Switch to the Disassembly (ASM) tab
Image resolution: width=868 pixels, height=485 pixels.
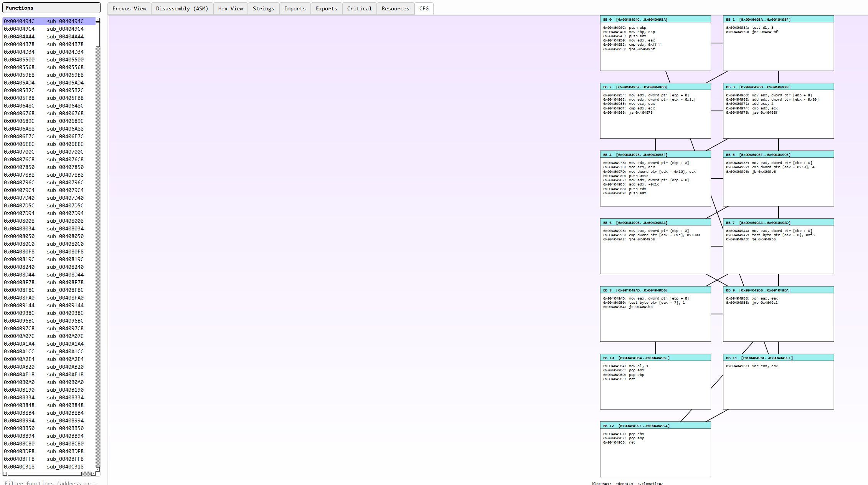tap(182, 8)
